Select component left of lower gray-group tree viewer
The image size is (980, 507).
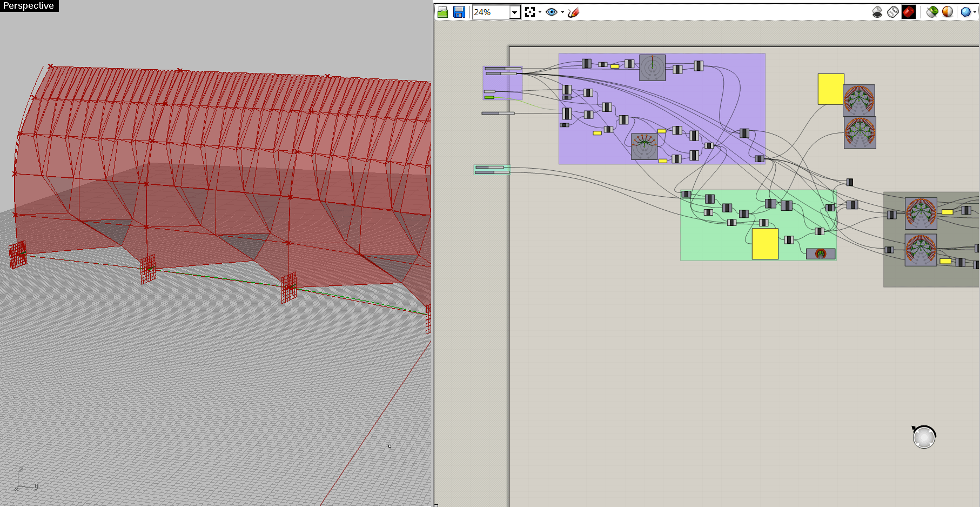coord(889,250)
